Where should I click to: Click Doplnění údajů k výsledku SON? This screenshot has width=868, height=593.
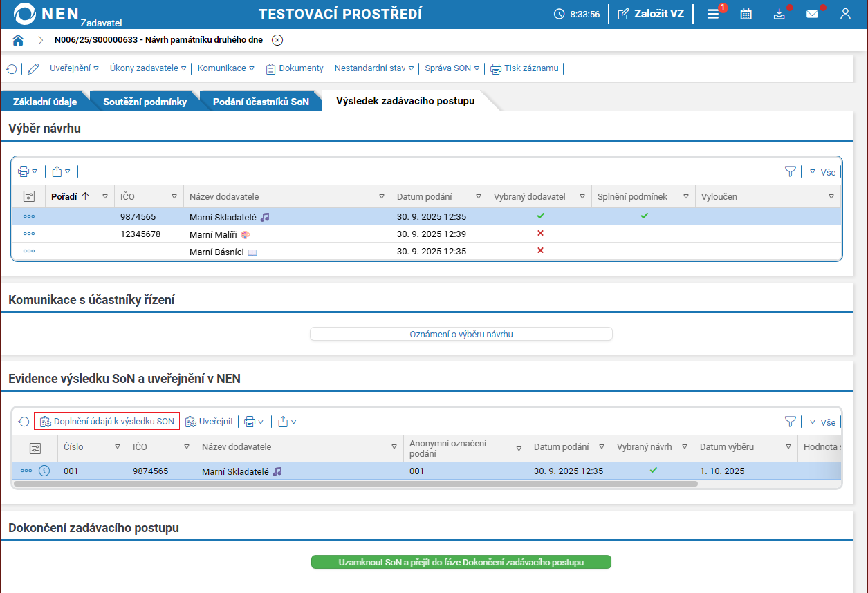(107, 421)
